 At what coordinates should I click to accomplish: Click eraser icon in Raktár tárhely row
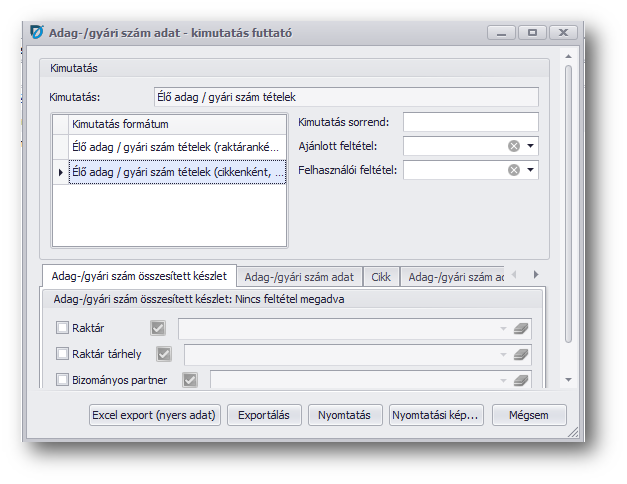click(521, 354)
